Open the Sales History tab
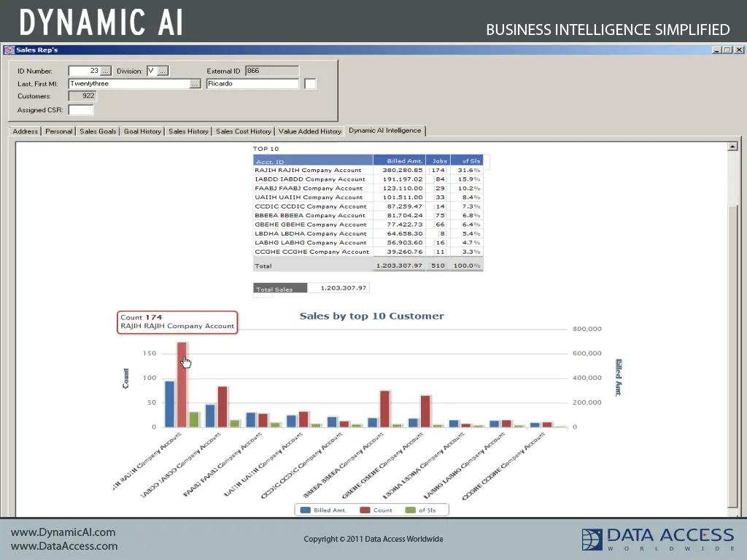Screen dimensions: 747x560 188,131
